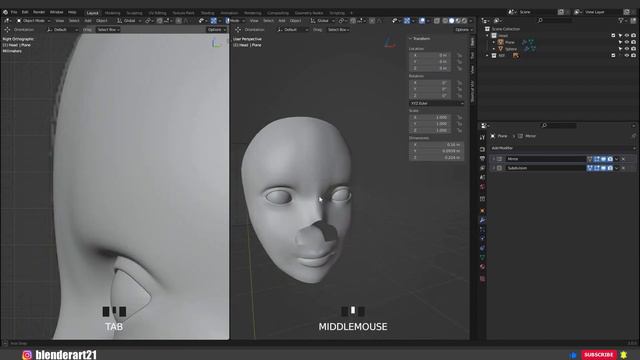640x360 pixels.
Task: Open the Texture properties tab
Action: pos(482,279)
